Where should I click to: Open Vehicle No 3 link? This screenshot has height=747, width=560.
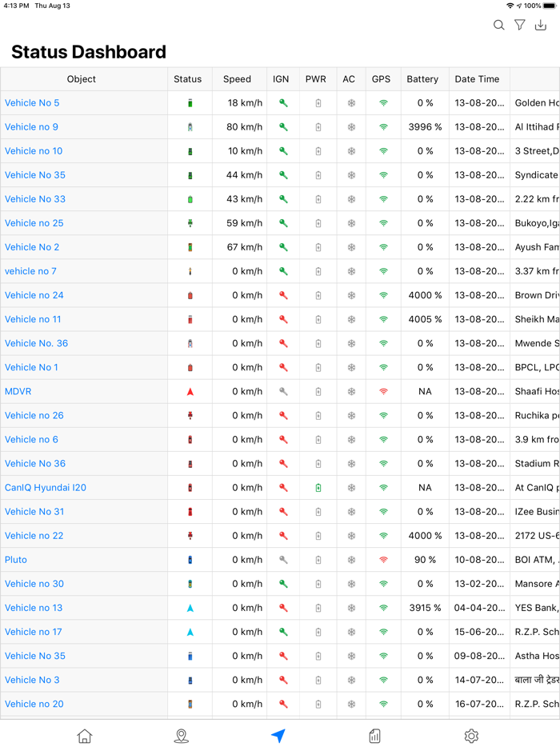coord(32,680)
